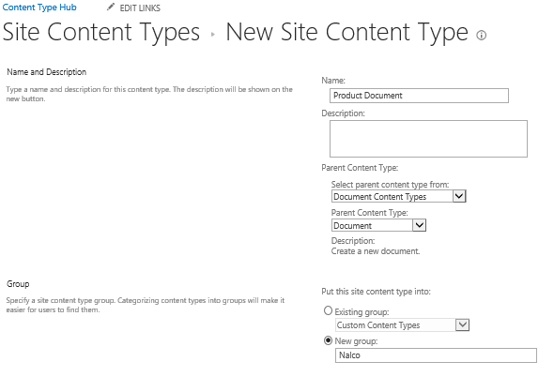554x392 pixels.
Task: Click the pencil icon beside EDIT LINKS
Action: click(111, 7)
